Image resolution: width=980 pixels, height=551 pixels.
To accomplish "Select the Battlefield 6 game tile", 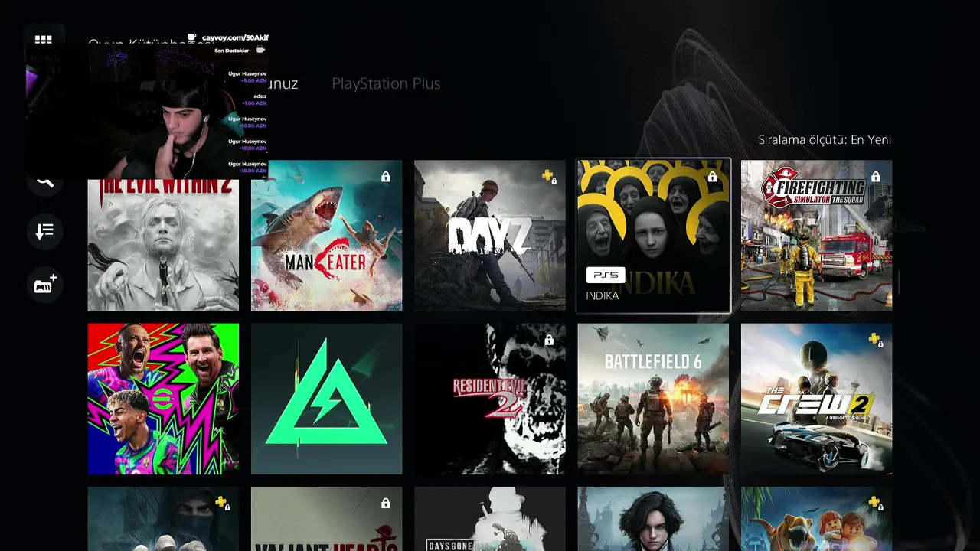I will (653, 399).
